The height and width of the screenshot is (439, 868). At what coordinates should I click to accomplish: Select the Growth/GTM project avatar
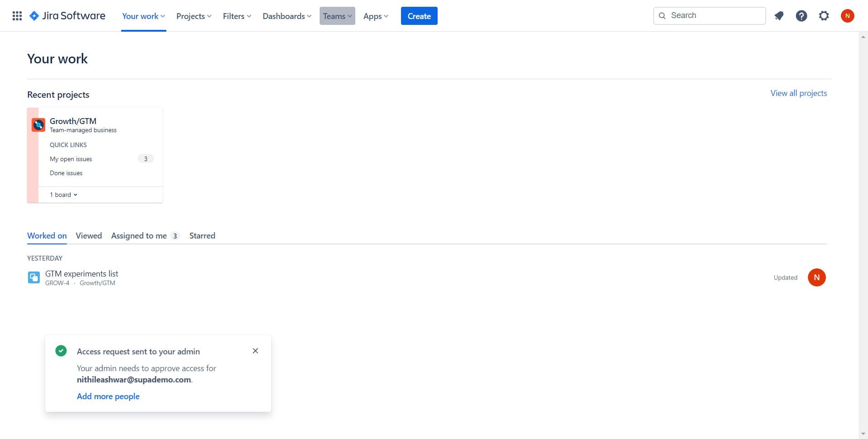tap(38, 124)
